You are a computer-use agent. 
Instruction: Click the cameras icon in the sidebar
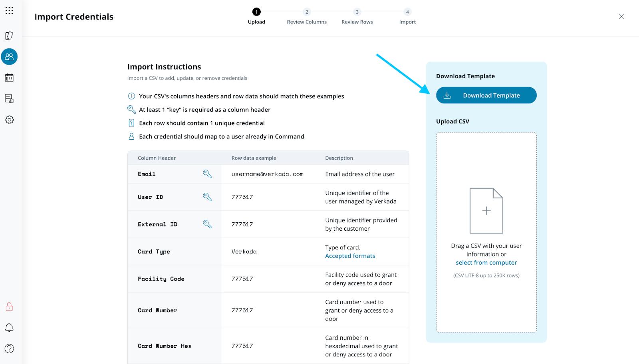[9, 36]
